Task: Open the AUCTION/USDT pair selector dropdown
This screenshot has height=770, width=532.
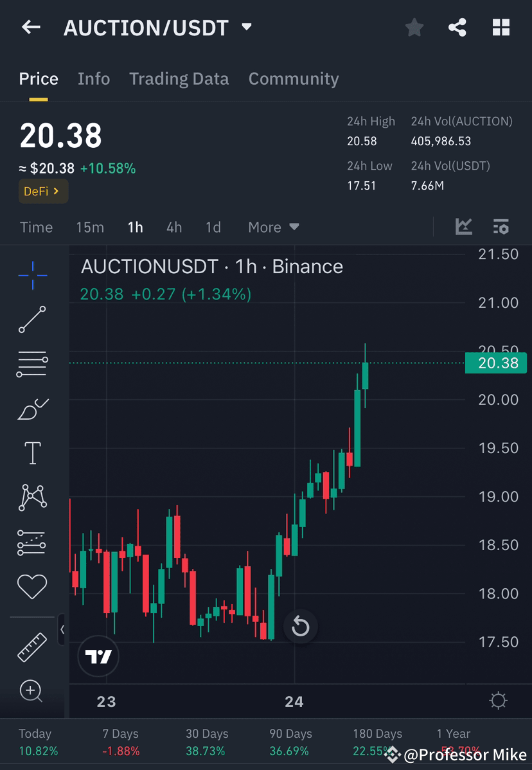Action: pyautogui.click(x=246, y=27)
